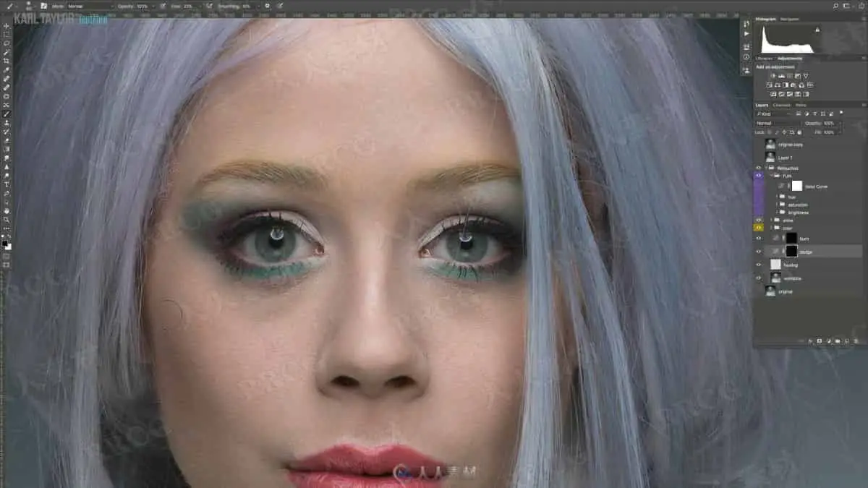868x488 pixels.
Task: Click the background color swatch
Action: click(x=9, y=247)
